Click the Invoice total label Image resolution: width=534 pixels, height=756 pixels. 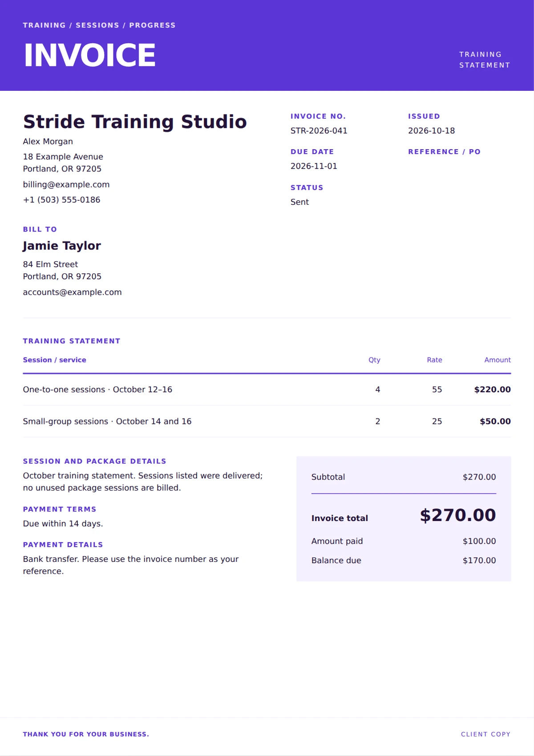pyautogui.click(x=340, y=518)
